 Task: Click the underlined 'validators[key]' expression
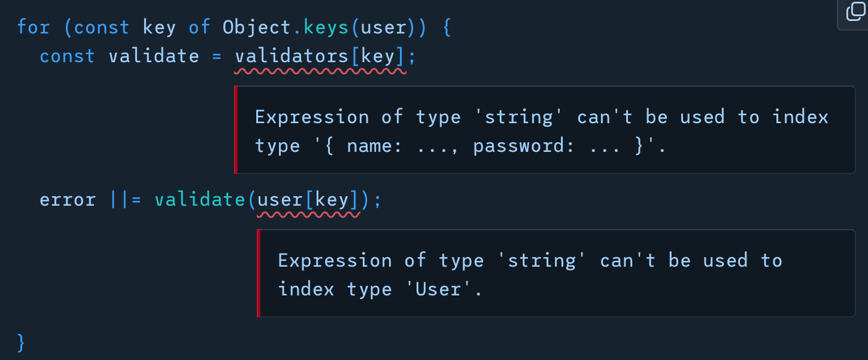pos(320,56)
